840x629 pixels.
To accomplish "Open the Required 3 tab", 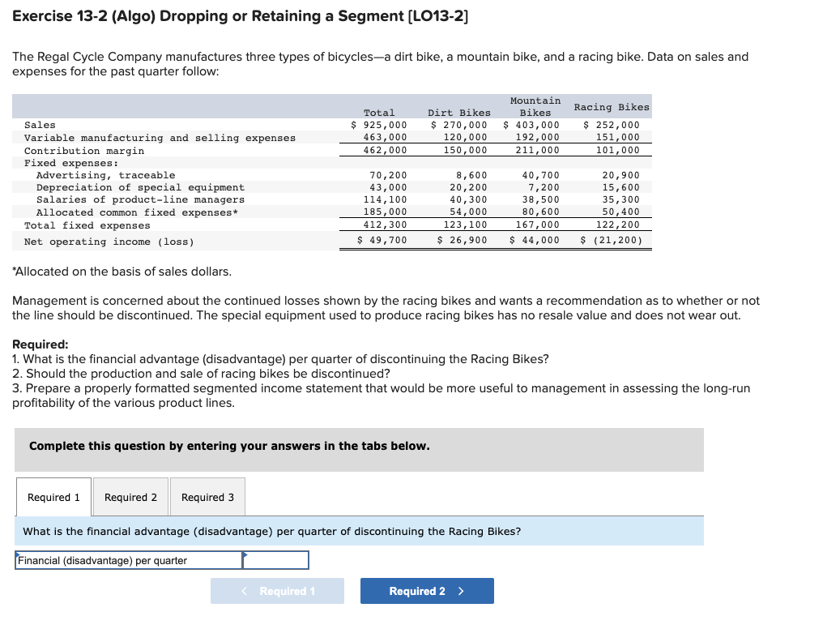I will click(207, 497).
